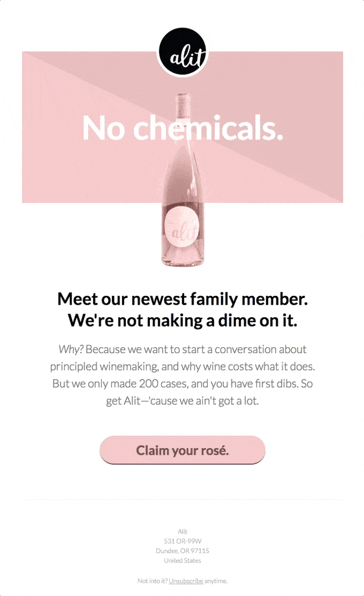Image resolution: width=364 pixels, height=596 pixels.
Task: Click the "Alit" company name in footer
Action: point(182,531)
